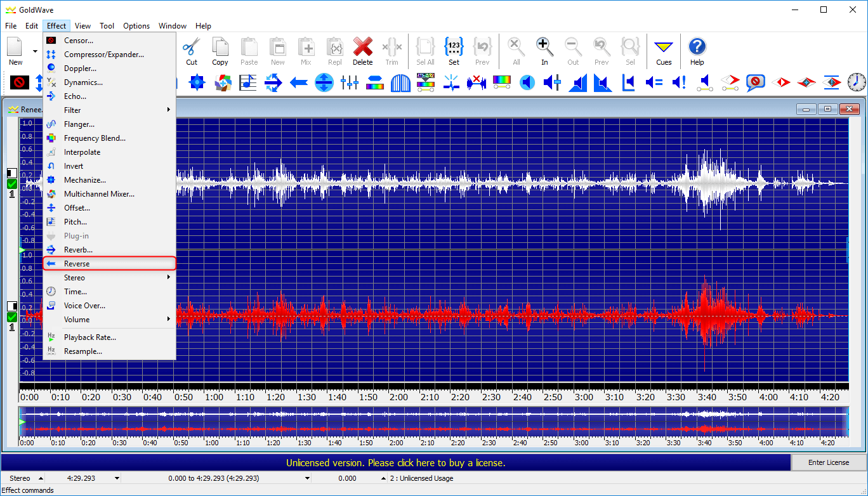
Task: Click the Pitch music-note icon in effects toolbar
Action: (x=248, y=82)
